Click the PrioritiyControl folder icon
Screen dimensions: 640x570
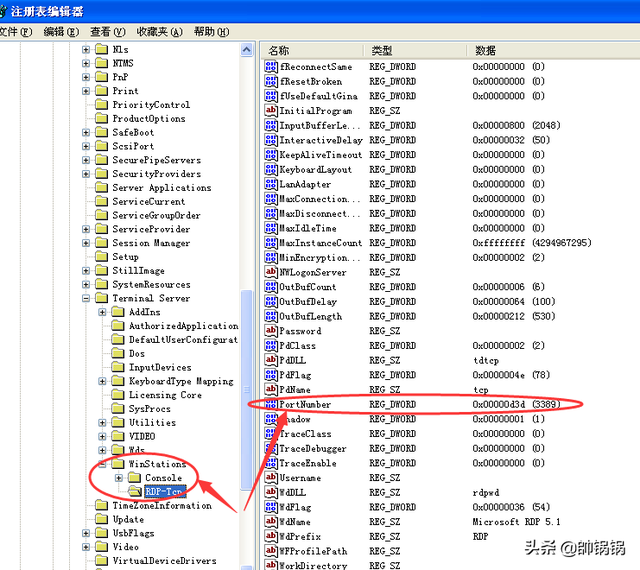101,105
